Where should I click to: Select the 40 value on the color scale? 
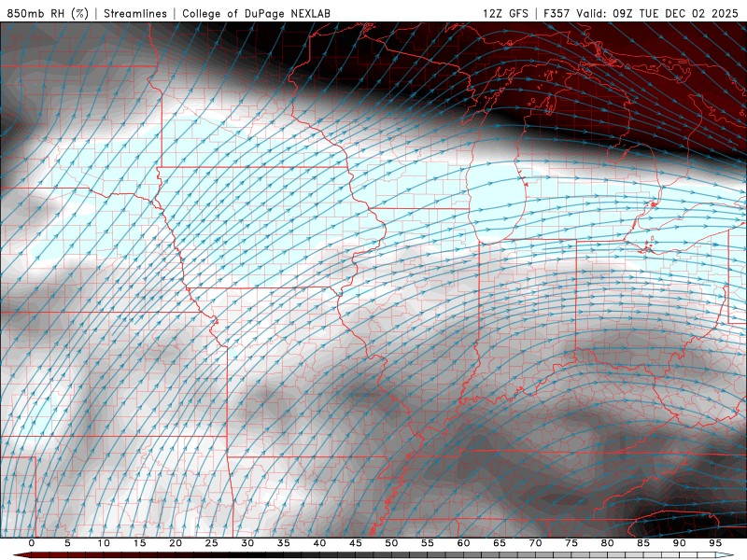[x=319, y=543]
